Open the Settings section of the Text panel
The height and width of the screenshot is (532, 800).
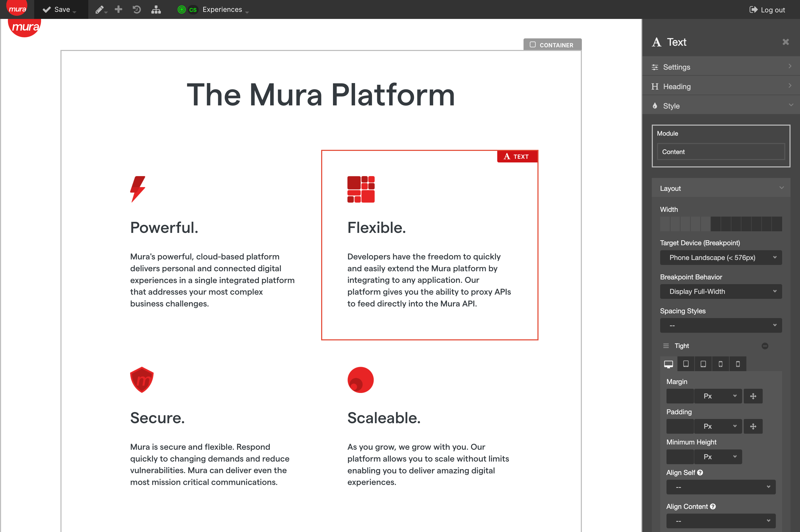coord(721,67)
